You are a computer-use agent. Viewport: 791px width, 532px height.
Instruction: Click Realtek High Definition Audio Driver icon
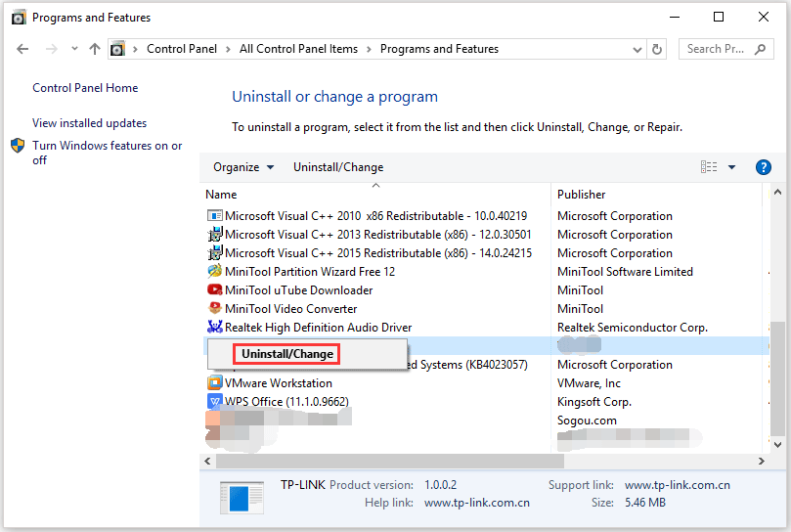[215, 327]
